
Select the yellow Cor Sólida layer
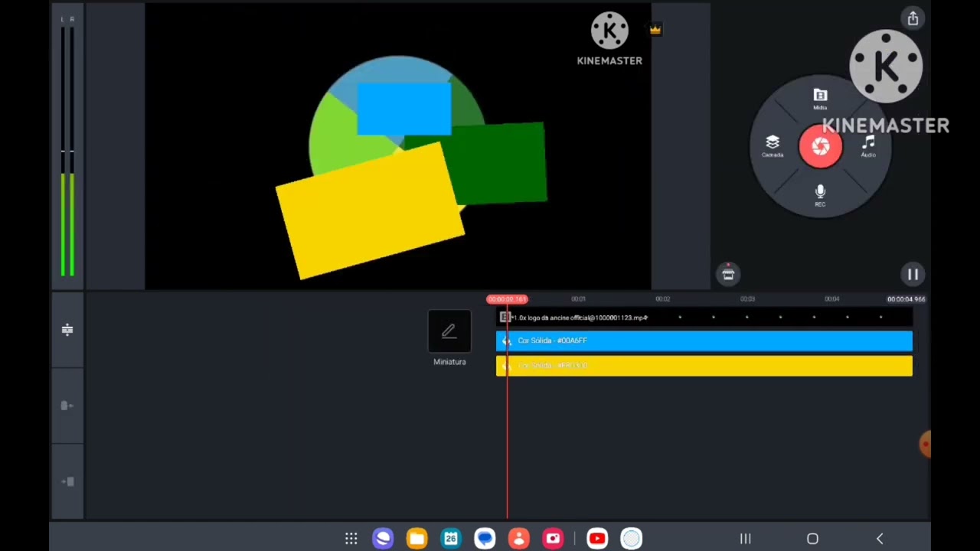tap(704, 366)
